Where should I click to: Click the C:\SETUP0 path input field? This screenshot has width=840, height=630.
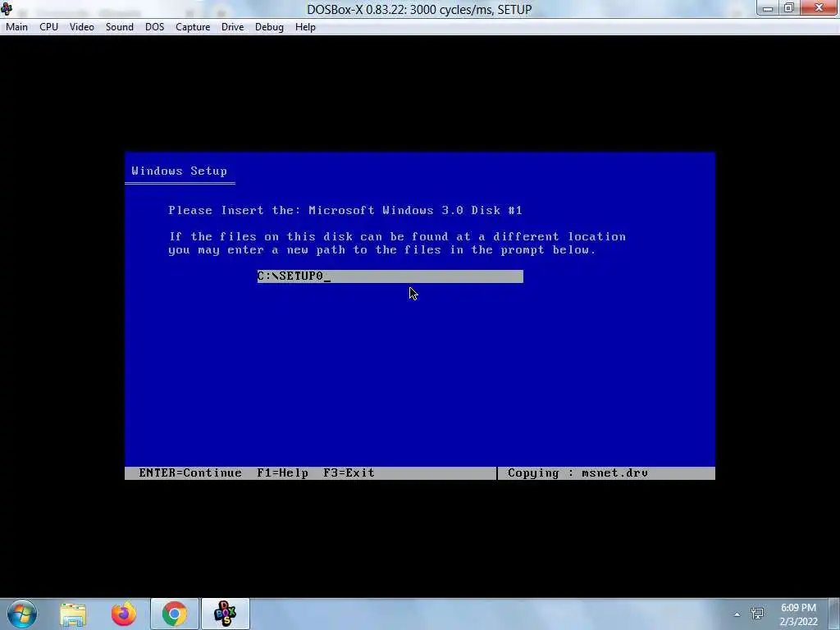pyautogui.click(x=390, y=276)
